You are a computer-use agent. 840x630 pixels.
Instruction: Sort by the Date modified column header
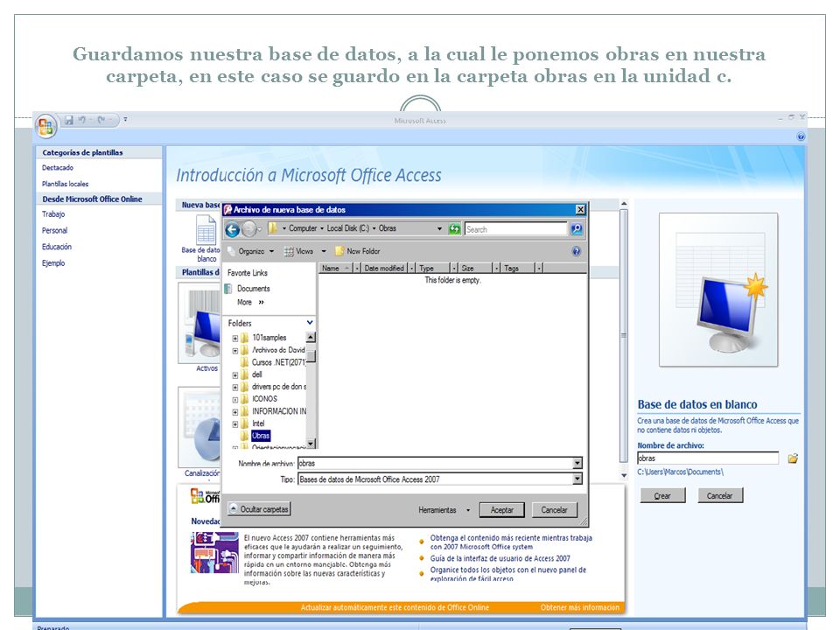[384, 269]
